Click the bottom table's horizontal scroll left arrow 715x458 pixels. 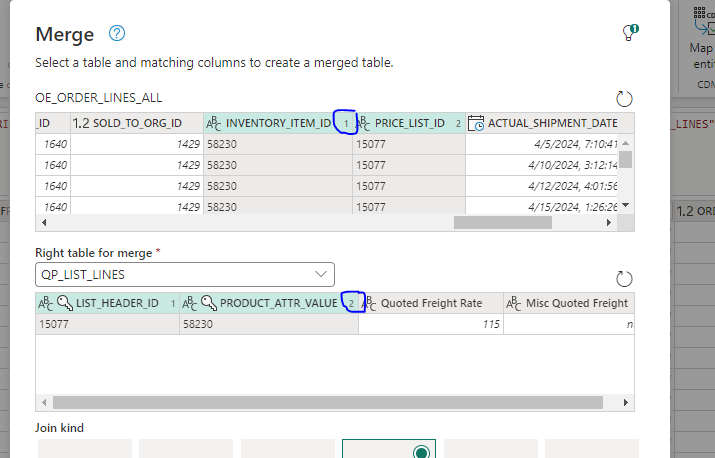[44, 402]
